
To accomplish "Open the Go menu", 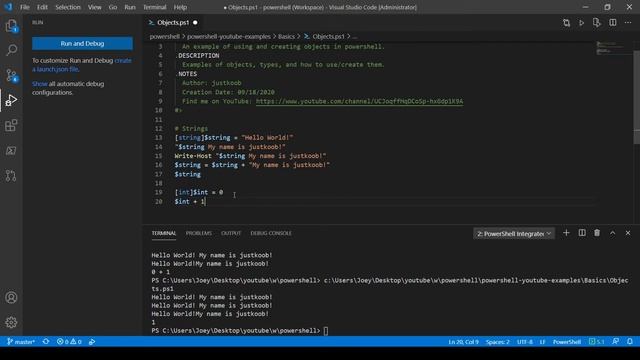I will point(113,7).
